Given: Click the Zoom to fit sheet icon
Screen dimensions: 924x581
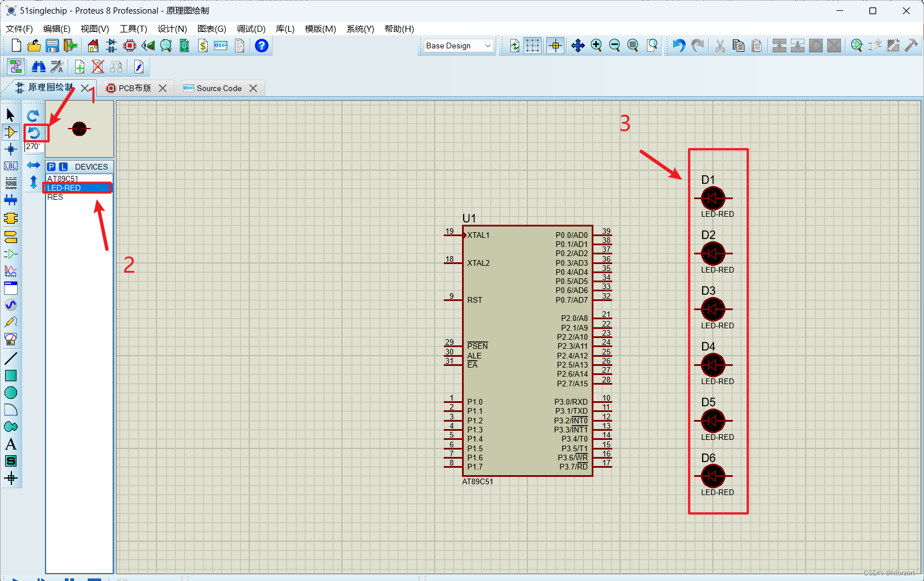Looking at the screenshot, I should 633,46.
